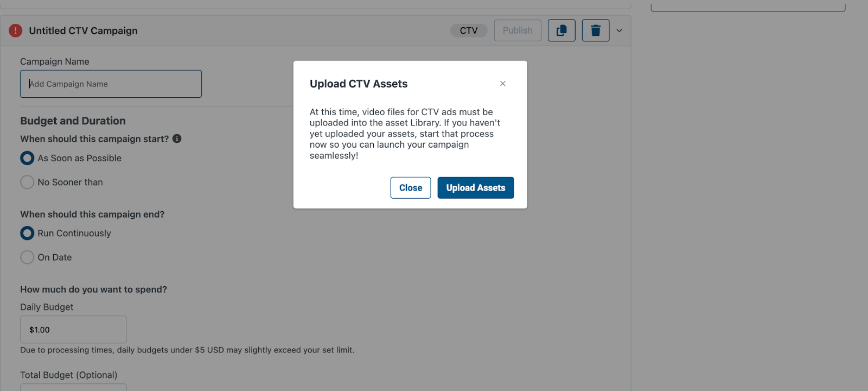Collapse the campaign panel with chevron
Screen dimensions: 868x391
[619, 30]
